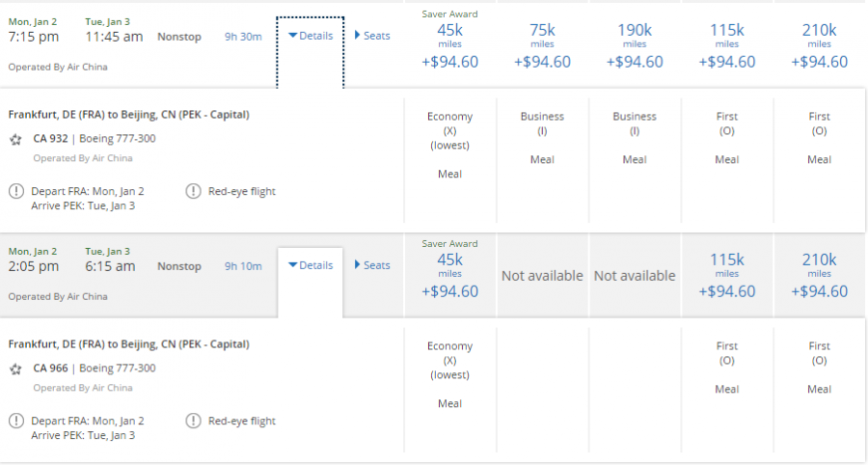The image size is (868, 465).
Task: Select 45k miles Saver Award on 2:05 pm flight
Action: [449, 275]
